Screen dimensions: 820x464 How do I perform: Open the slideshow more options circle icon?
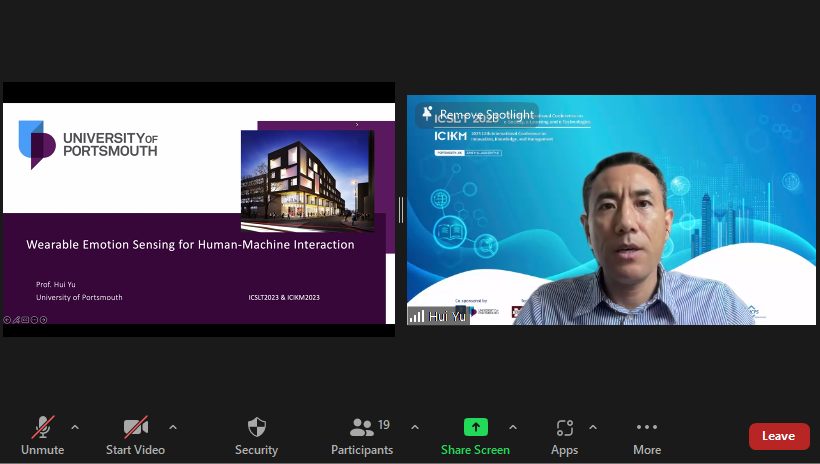[x=34, y=320]
